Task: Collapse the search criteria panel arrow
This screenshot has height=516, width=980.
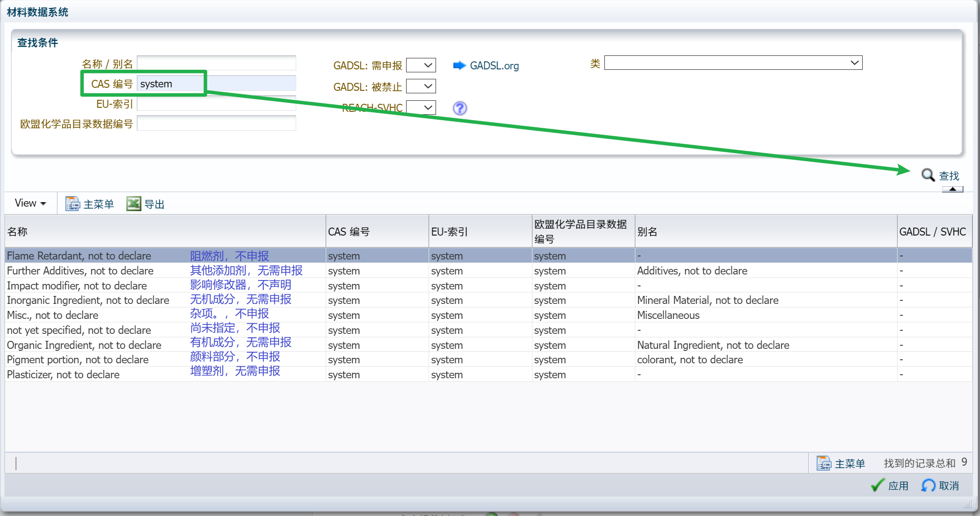Action: click(953, 189)
